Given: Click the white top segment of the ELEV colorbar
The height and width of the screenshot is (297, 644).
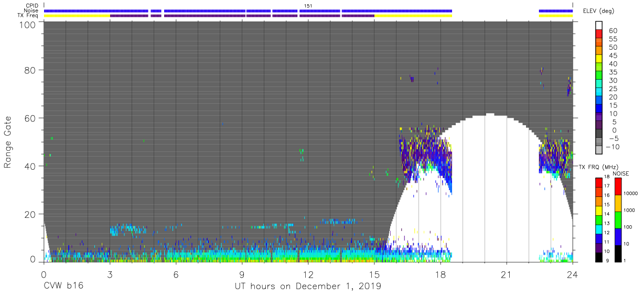Looking at the screenshot, I should tap(600, 26).
